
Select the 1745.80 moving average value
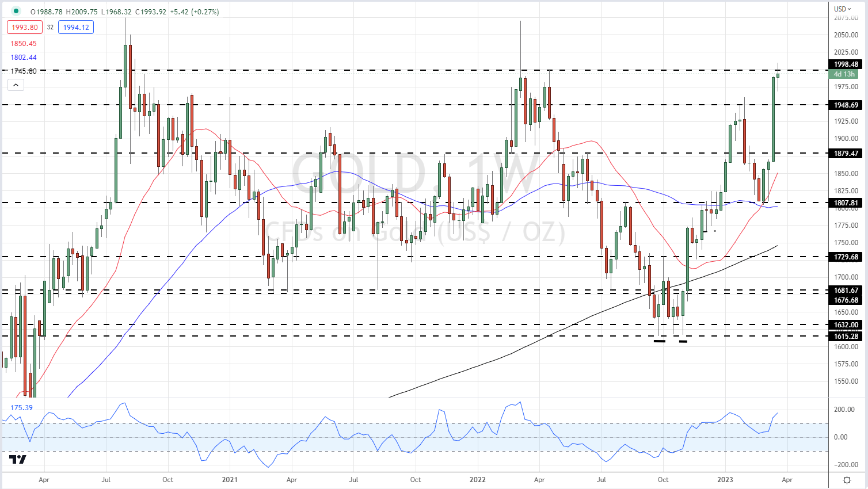pyautogui.click(x=24, y=71)
